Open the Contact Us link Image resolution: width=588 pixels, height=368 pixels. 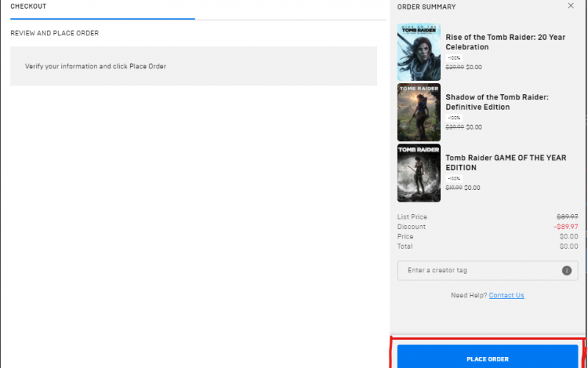point(506,295)
